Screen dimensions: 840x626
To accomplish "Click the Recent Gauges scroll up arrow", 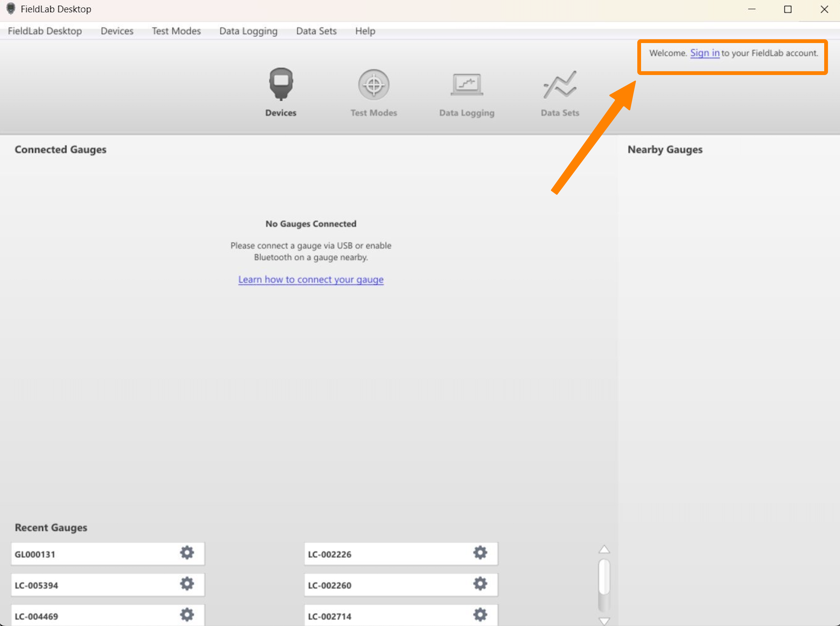I will (604, 549).
